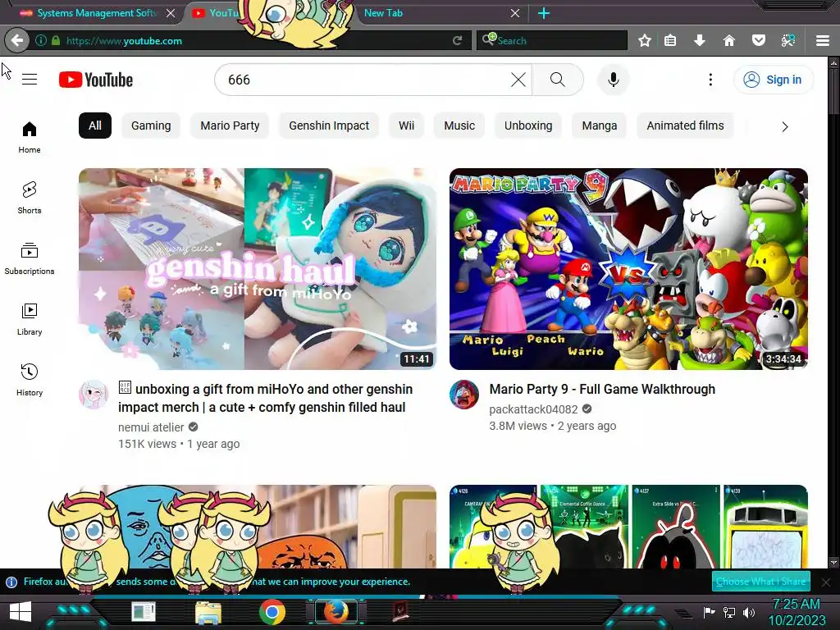Show bookmarks list icon in toolbar
The image size is (840, 630).
point(670,41)
